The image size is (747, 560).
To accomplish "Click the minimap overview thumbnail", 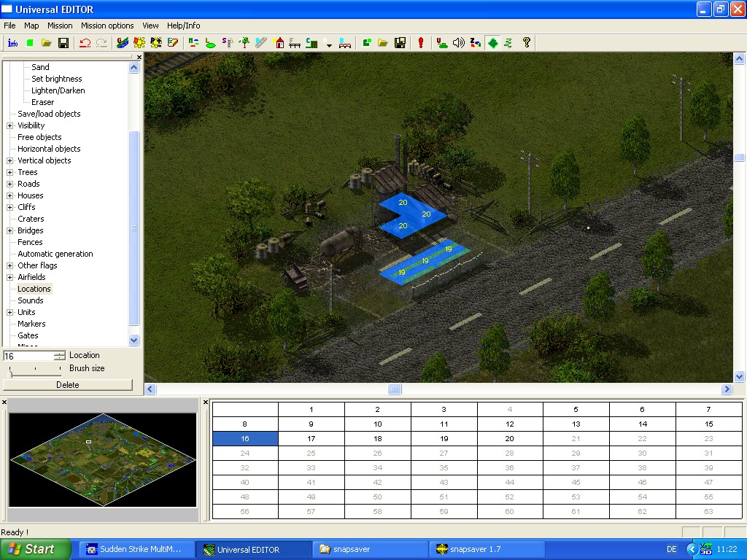I will [x=103, y=459].
